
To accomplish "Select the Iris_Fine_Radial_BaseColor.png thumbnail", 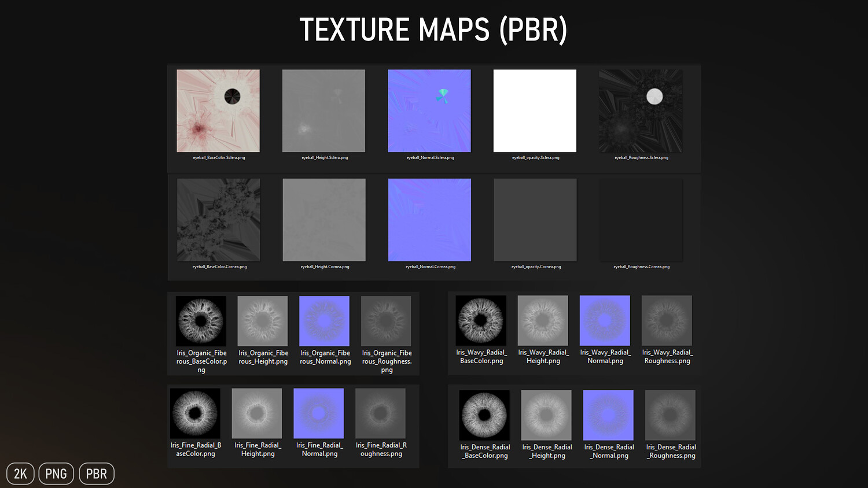I will (x=195, y=413).
